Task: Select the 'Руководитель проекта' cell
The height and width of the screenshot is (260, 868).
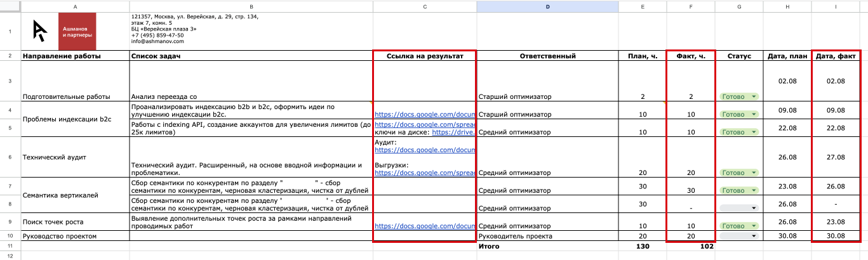Action: point(547,236)
